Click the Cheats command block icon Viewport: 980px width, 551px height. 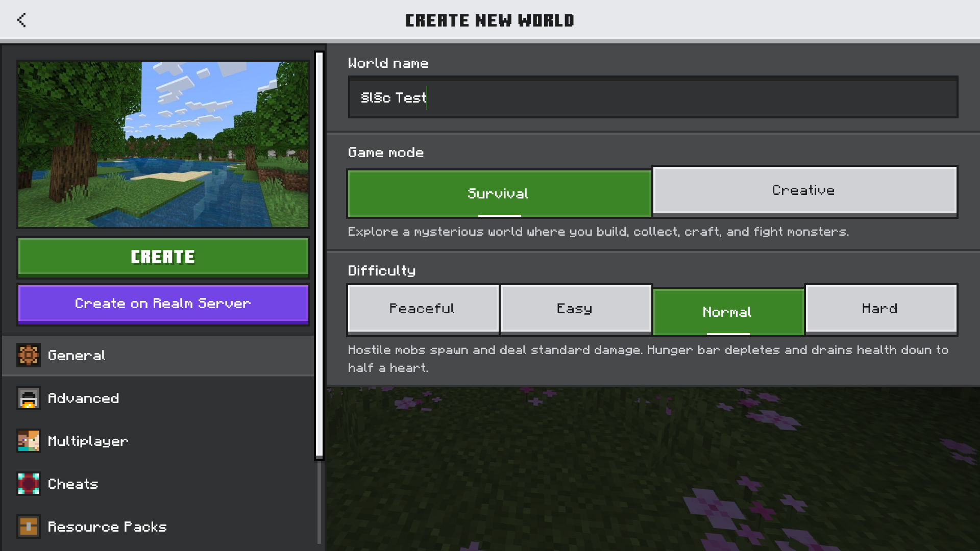(x=29, y=484)
